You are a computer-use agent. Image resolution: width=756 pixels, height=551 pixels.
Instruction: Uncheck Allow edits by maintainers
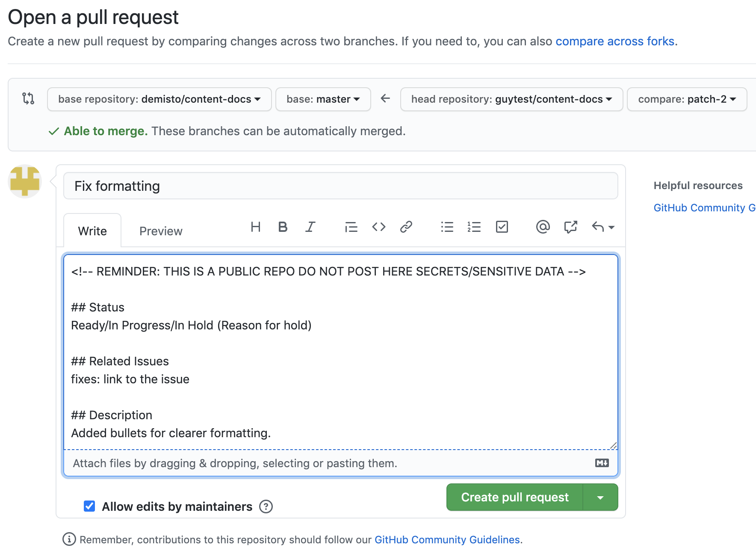pos(89,506)
